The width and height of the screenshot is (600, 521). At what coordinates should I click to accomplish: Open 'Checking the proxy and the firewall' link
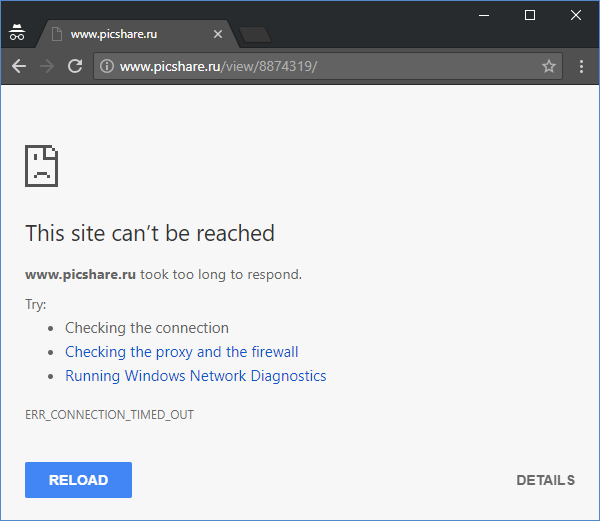181,352
